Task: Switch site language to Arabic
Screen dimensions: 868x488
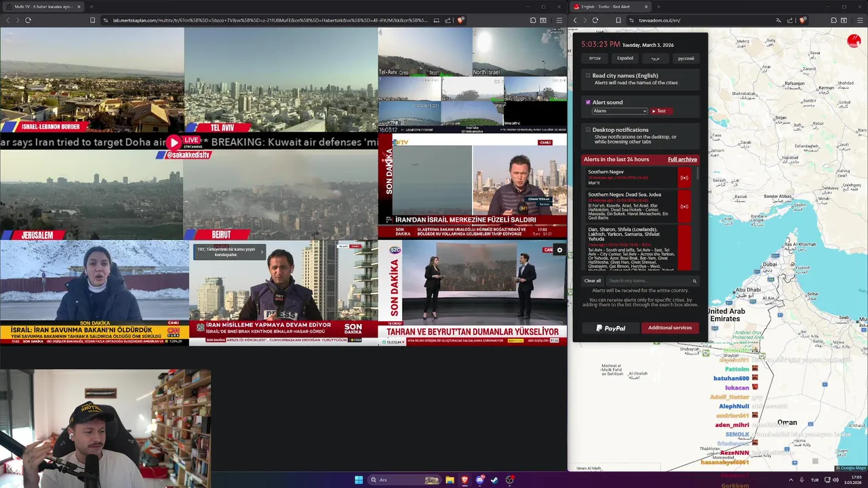Action: tap(656, 58)
